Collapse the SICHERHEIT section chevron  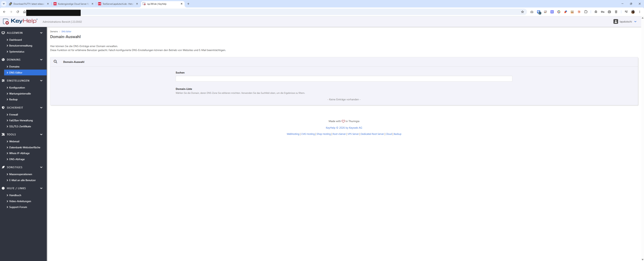pos(41,108)
